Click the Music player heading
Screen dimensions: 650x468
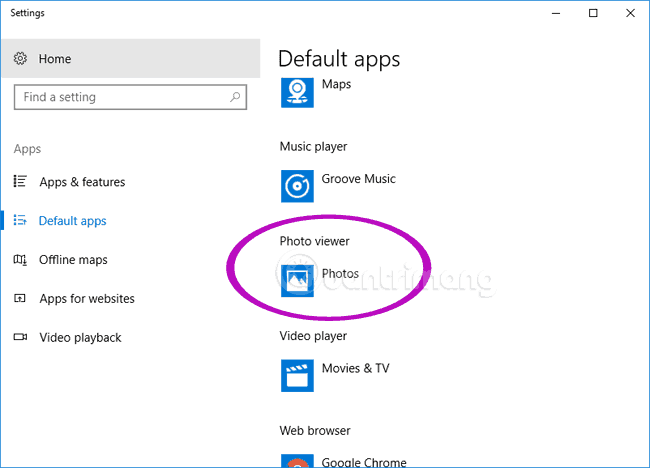[313, 147]
